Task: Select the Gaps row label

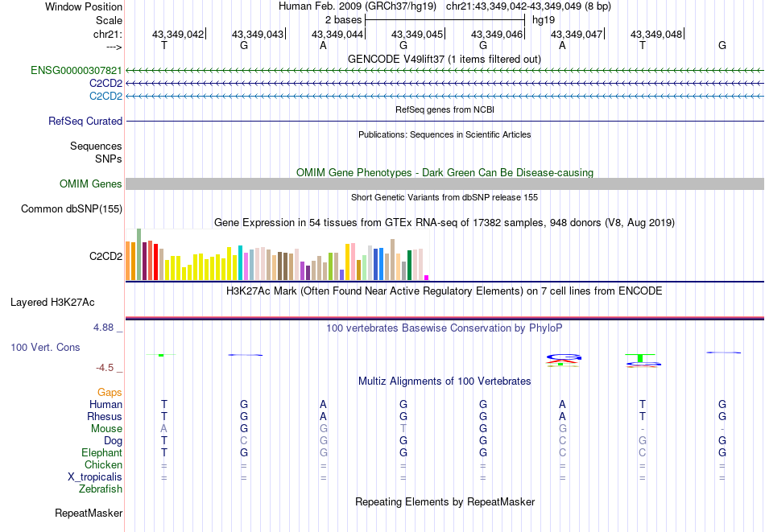Action: pyautogui.click(x=110, y=392)
